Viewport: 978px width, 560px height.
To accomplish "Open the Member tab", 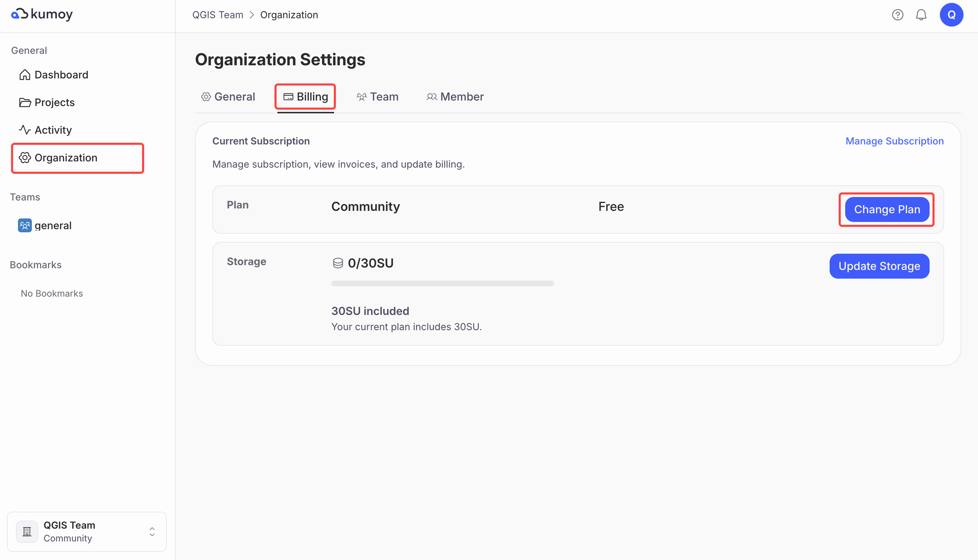I will (x=455, y=97).
